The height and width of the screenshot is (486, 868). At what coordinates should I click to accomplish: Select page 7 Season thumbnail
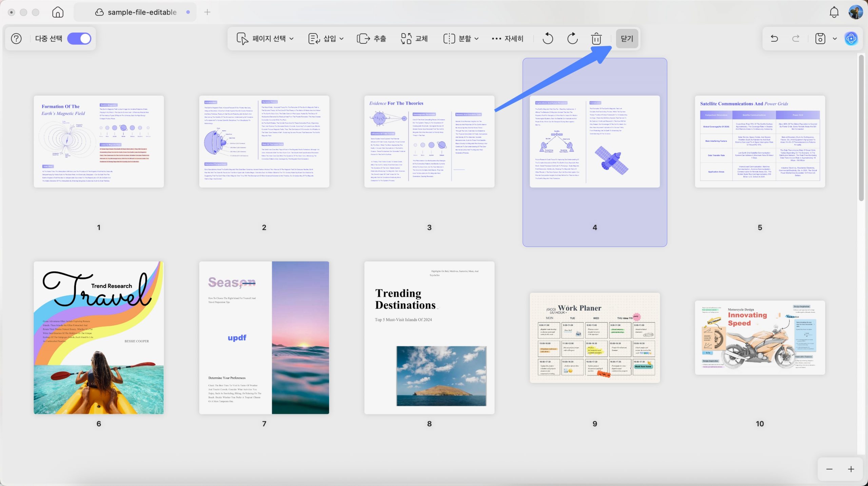[x=264, y=337]
